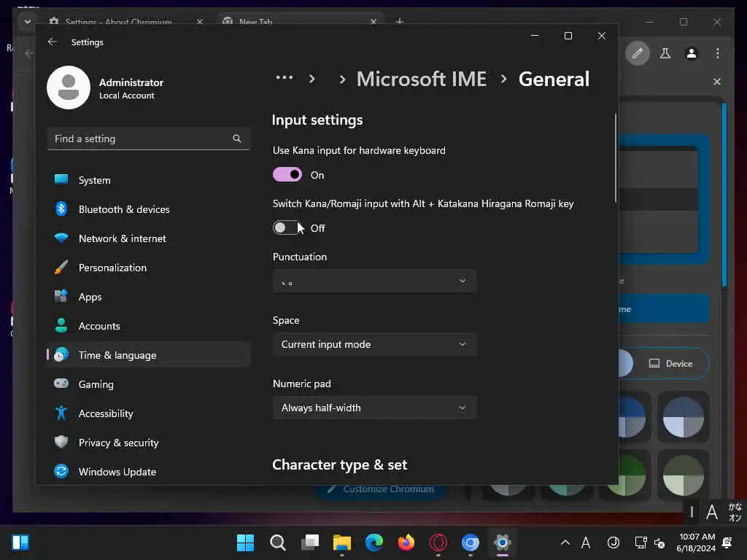The width and height of the screenshot is (747, 560).
Task: Open the Punctuation dropdown
Action: coord(374,281)
